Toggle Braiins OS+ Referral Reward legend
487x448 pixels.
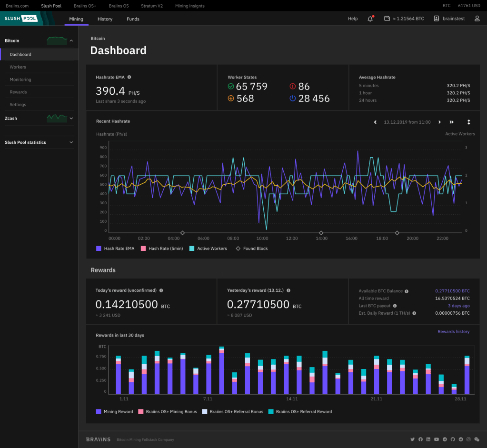(300, 412)
